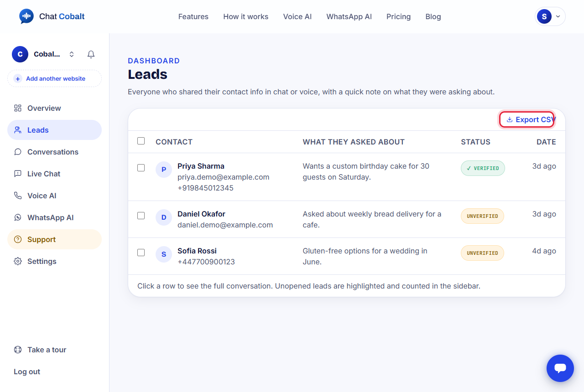Click the Overview sidebar label
The height and width of the screenshot is (392, 584).
[x=44, y=108]
